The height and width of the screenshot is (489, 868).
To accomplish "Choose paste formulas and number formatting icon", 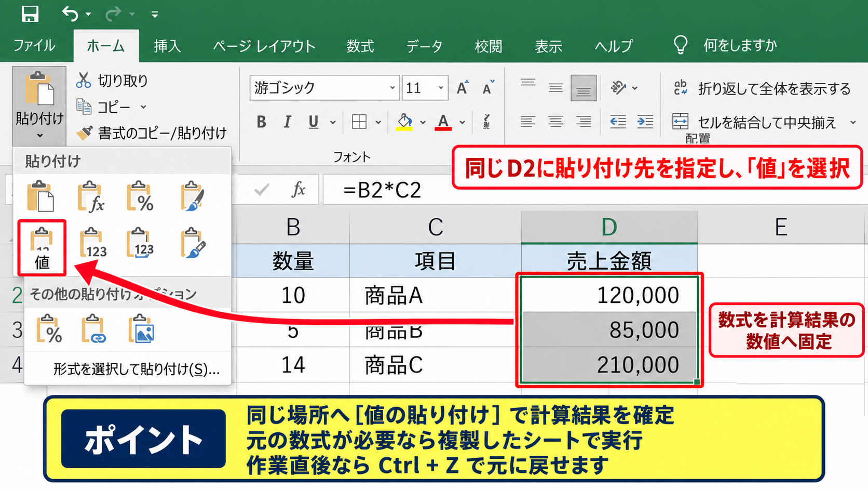I will click(x=140, y=196).
